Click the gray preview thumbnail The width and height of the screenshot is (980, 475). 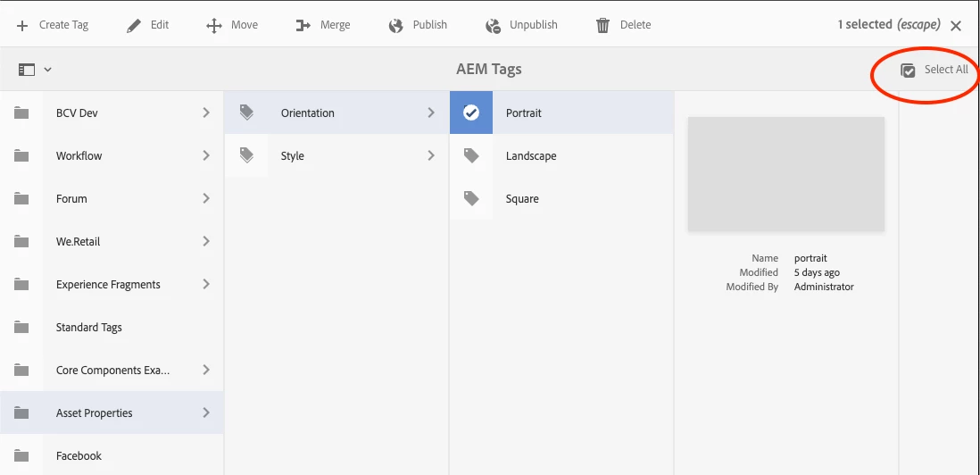pos(786,174)
